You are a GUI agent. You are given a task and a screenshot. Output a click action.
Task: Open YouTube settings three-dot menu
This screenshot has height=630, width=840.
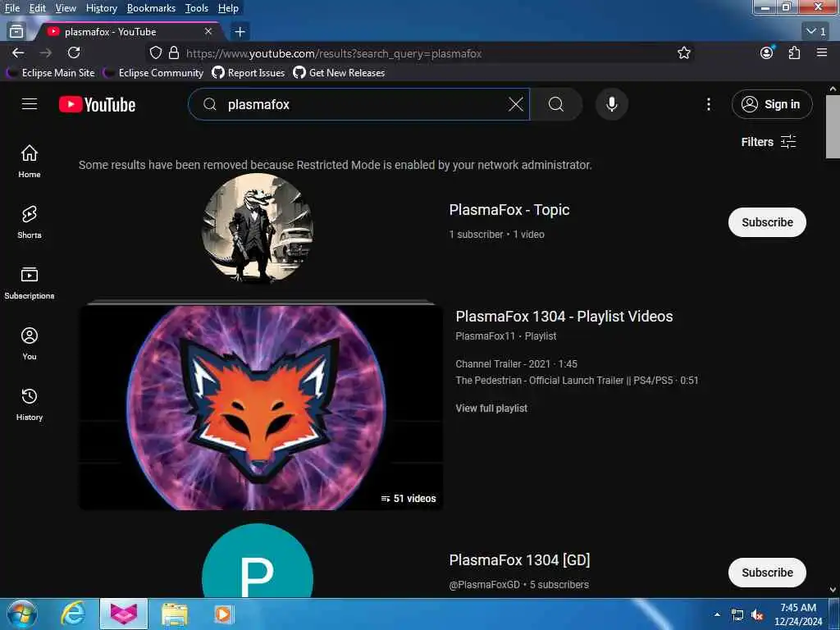pyautogui.click(x=708, y=104)
